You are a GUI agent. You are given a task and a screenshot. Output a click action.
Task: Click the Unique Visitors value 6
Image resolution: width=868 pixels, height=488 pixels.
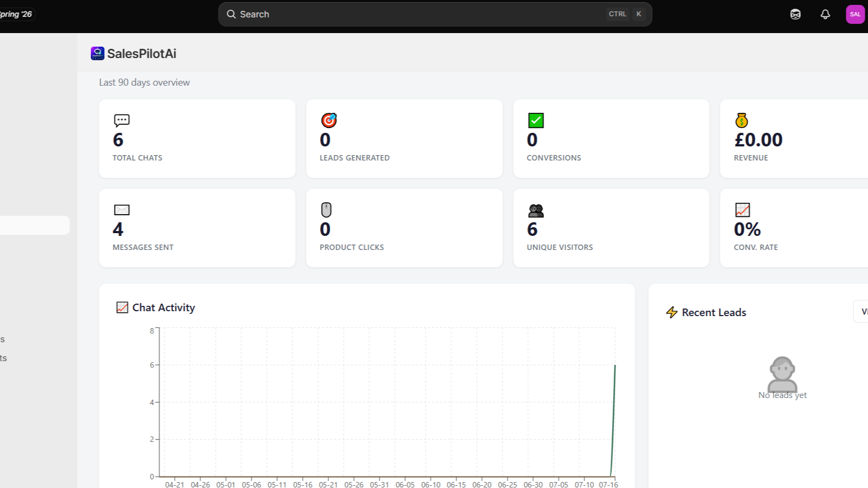tap(532, 229)
